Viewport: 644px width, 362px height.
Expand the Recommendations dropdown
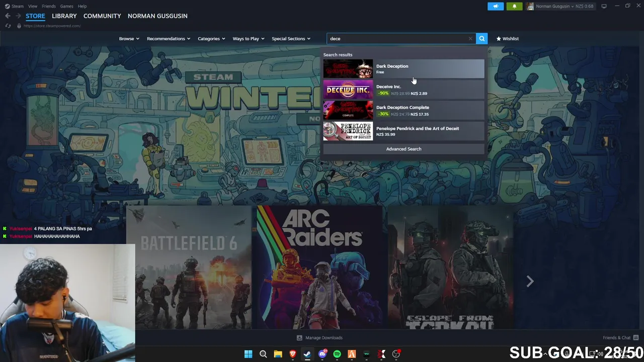coord(169,39)
